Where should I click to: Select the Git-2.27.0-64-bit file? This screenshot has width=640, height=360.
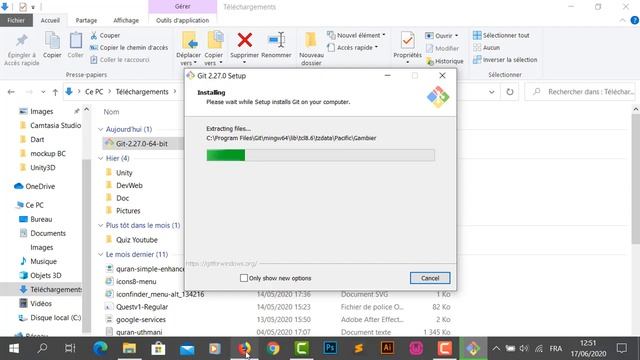pyautogui.click(x=142, y=144)
